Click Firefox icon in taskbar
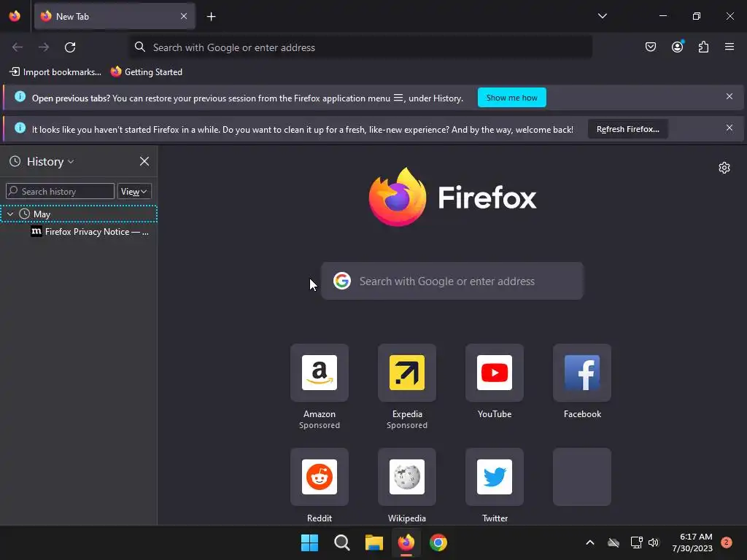747x560 pixels. pos(406,542)
